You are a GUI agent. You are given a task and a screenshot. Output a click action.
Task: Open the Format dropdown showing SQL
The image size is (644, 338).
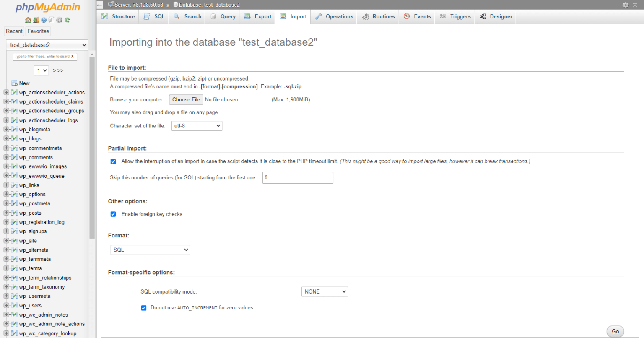pos(150,250)
